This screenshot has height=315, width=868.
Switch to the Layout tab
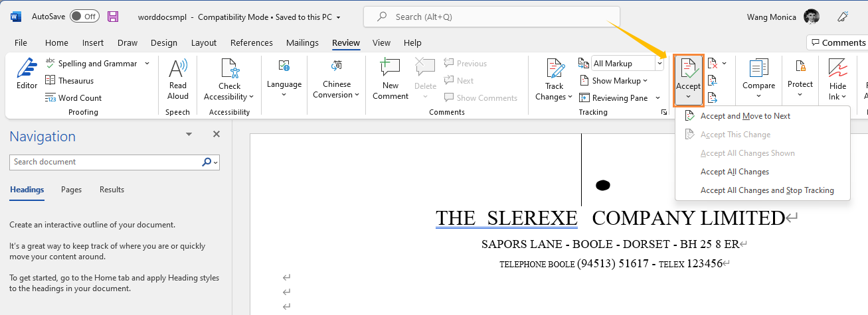tap(204, 42)
